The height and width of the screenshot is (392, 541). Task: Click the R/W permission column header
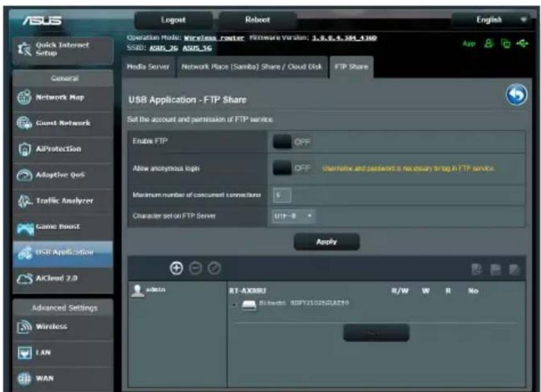pos(400,291)
